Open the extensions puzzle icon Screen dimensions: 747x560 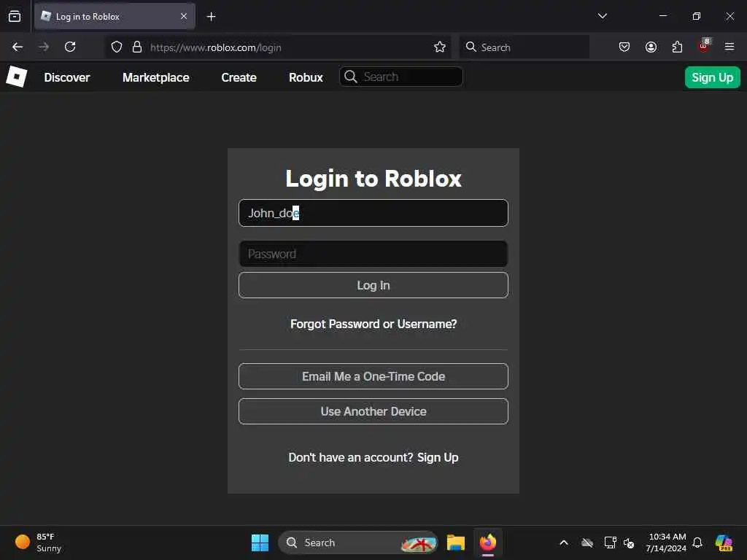click(677, 47)
